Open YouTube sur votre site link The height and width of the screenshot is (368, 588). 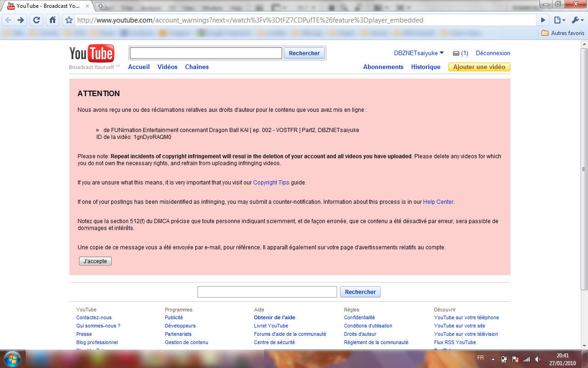pos(459,326)
